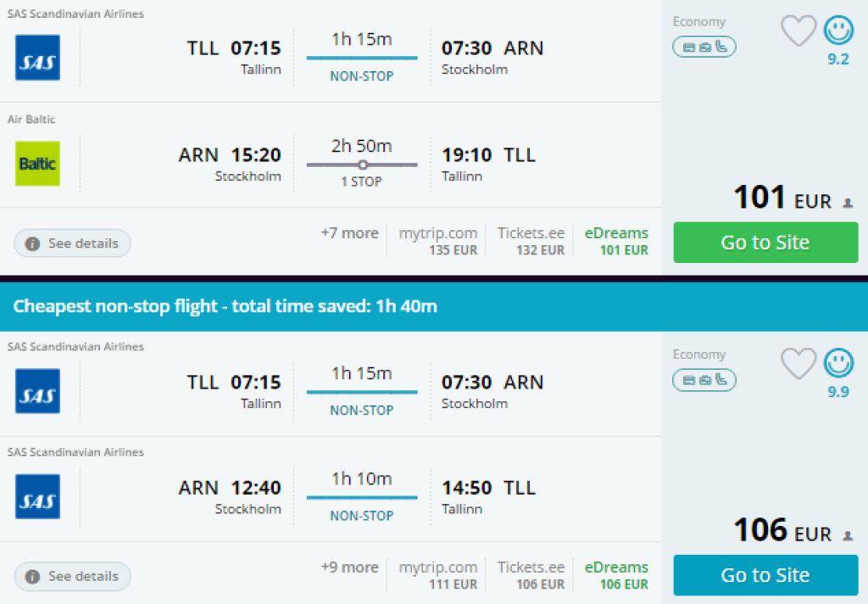Favorite the 101 EUR flight with heart icon
The image size is (868, 604).
pyautogui.click(x=798, y=31)
